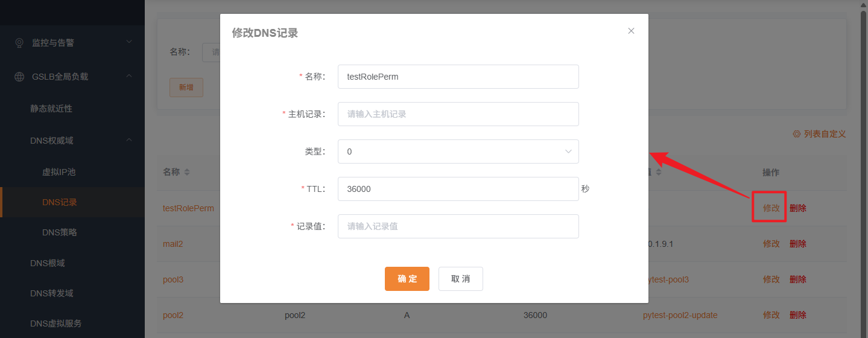Expand the 监控与告警 menu chevron
The image size is (868, 338).
[x=128, y=42]
